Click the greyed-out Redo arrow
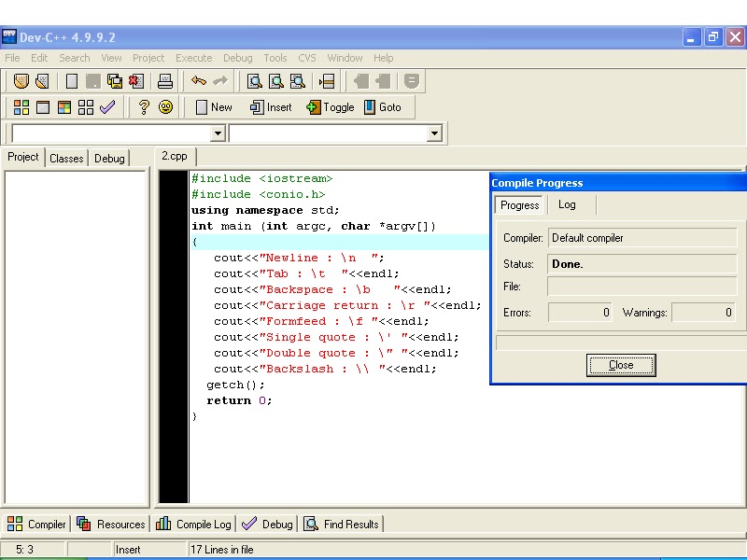 220,81
